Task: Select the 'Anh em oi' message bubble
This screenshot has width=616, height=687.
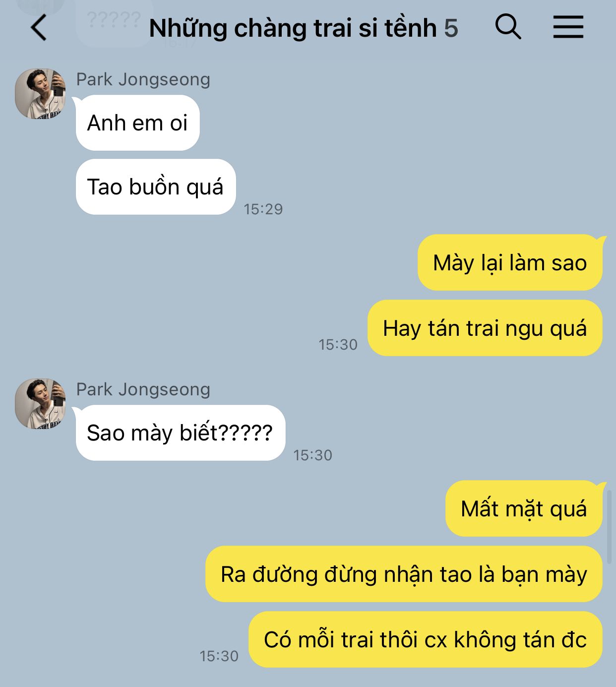Action: click(x=137, y=123)
